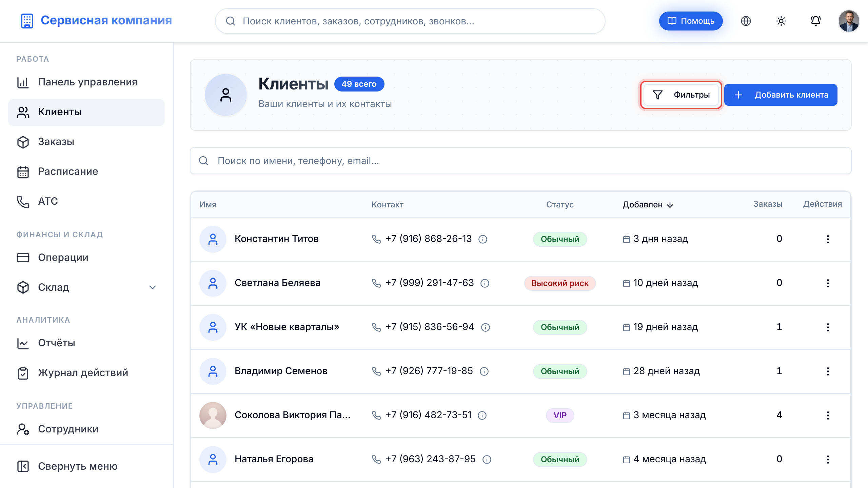Expand the Склад submenu chevron
This screenshot has width=868, height=488.
coord(153,287)
